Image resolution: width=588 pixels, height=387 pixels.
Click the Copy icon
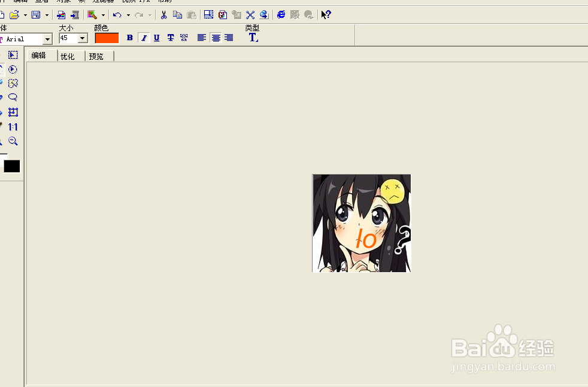point(177,15)
